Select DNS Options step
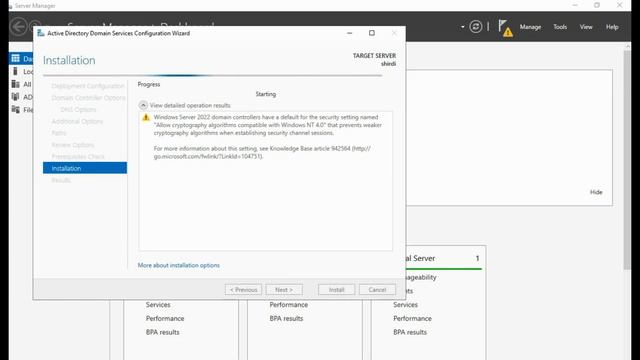Screen dimensions: 640x360 click(78, 110)
